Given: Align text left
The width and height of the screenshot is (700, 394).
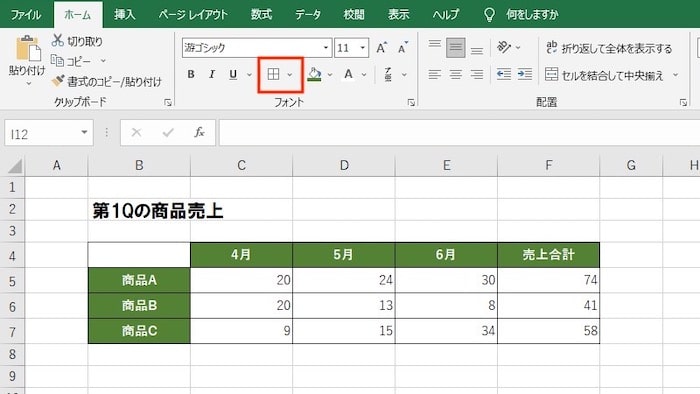Looking at the screenshot, I should 434,75.
